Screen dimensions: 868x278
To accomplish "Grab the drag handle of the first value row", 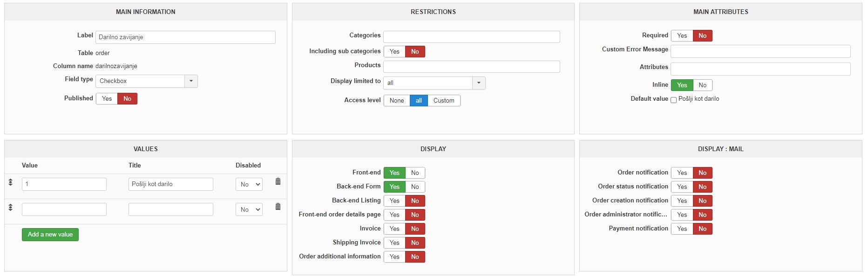I will coord(11,182).
